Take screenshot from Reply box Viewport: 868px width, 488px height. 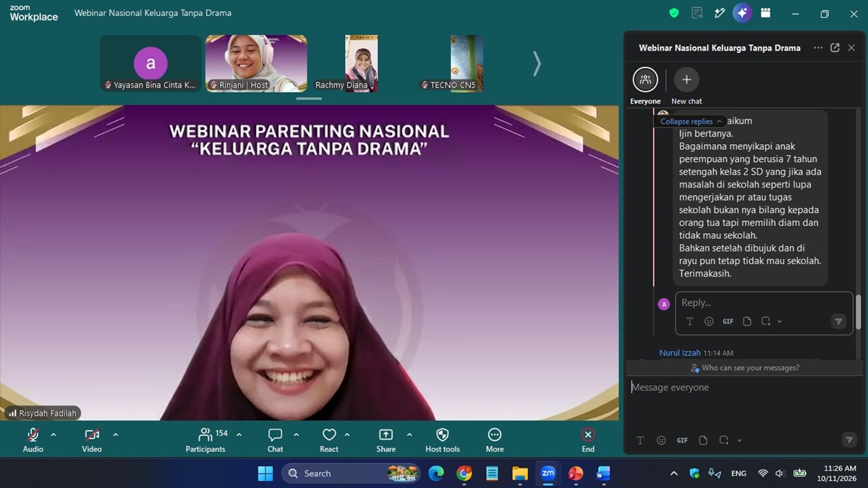(766, 321)
